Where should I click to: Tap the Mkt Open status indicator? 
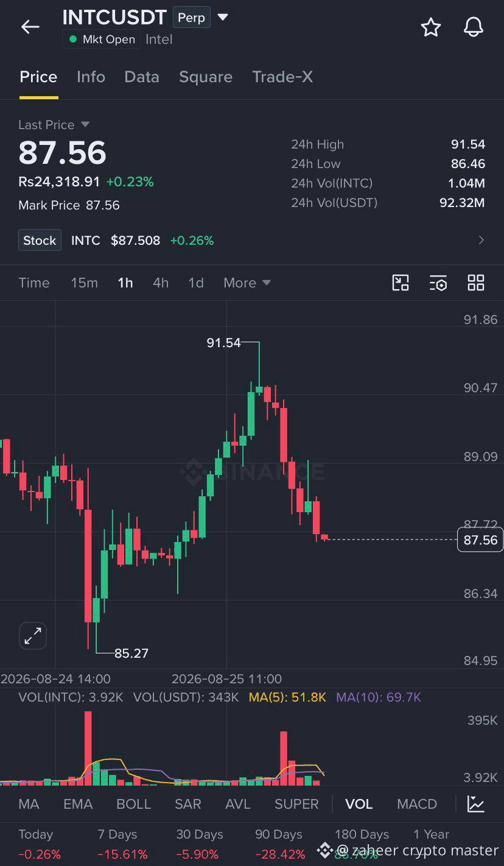click(x=102, y=39)
